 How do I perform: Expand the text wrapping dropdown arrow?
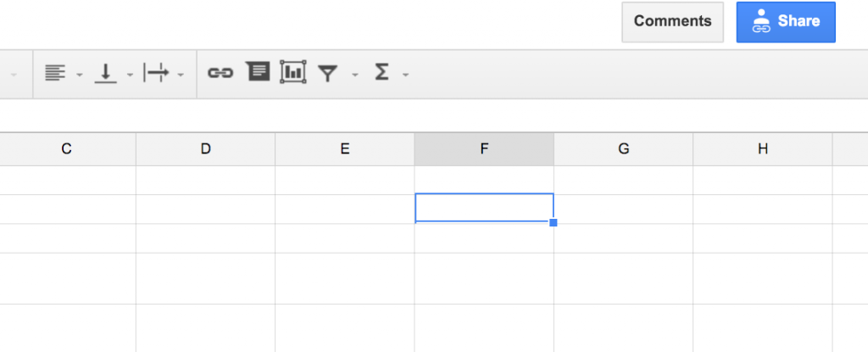[x=181, y=75]
